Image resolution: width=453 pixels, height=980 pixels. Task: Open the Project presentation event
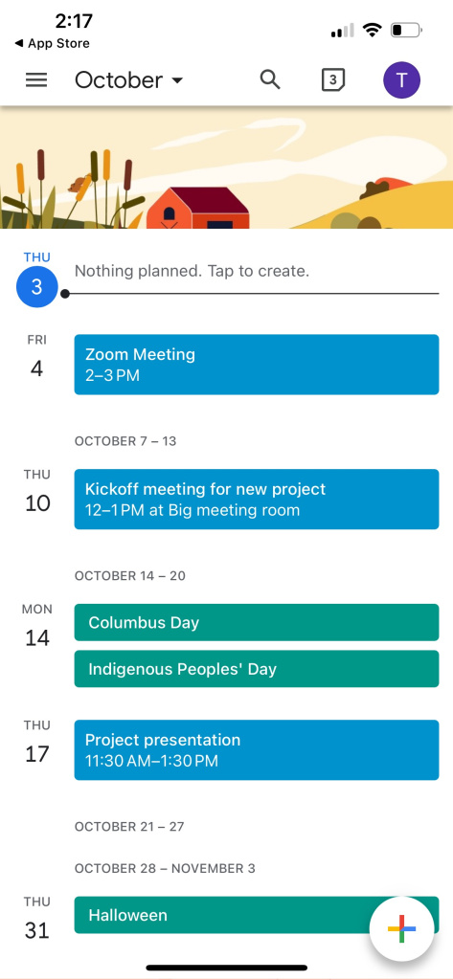coord(257,750)
